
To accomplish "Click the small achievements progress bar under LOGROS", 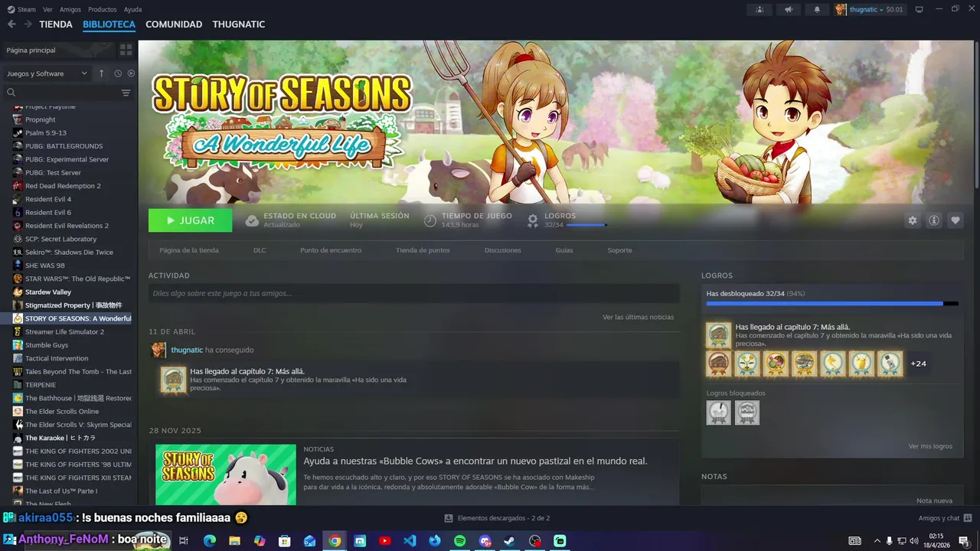I will coord(586,225).
